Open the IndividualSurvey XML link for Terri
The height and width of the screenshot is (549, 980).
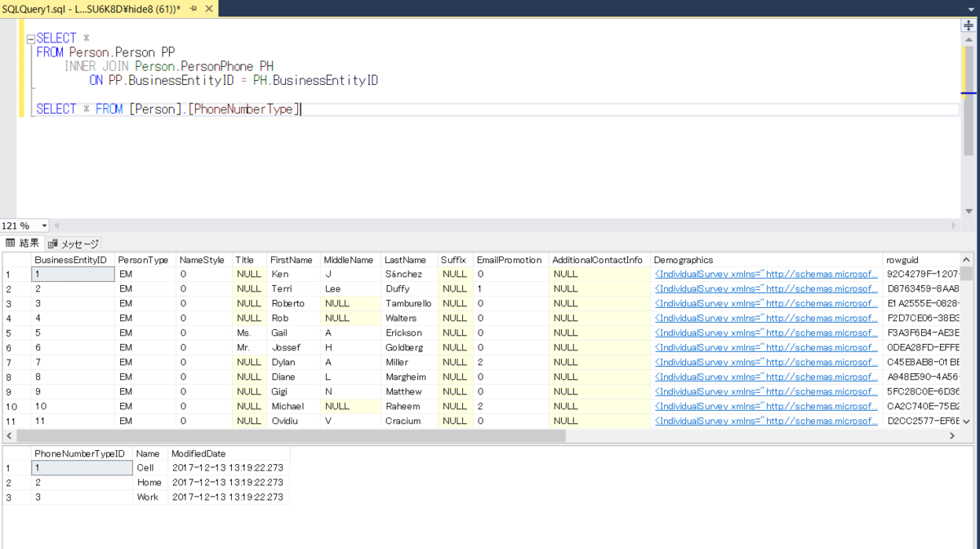766,289
